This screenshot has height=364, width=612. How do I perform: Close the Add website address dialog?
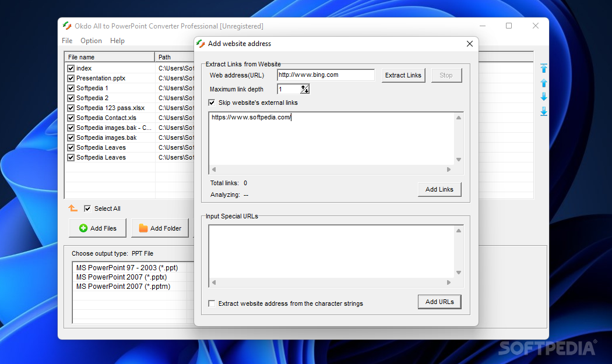[470, 44]
